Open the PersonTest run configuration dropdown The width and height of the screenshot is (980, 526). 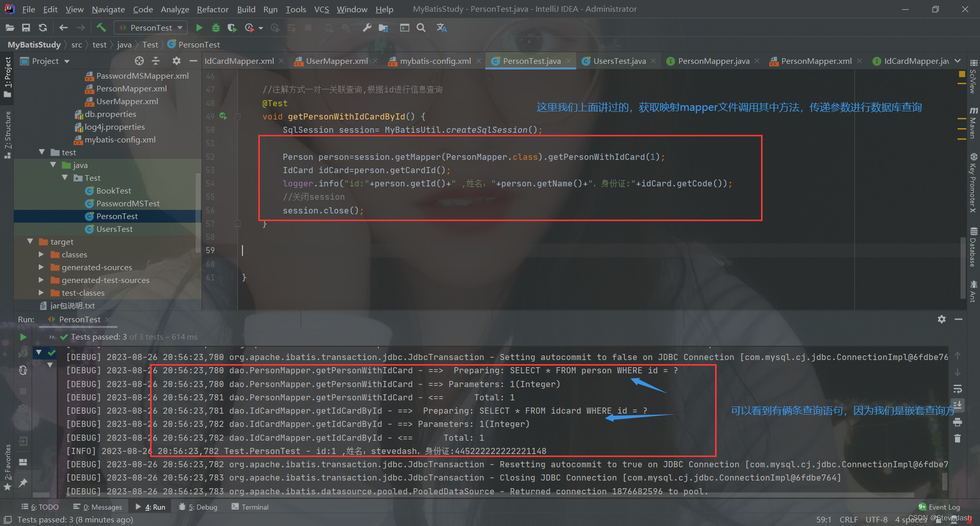(x=151, y=28)
